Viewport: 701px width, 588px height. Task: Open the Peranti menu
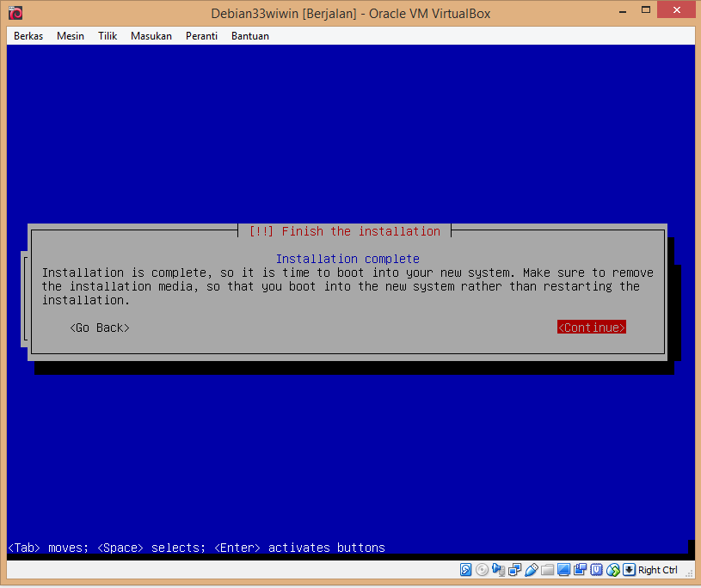click(201, 36)
